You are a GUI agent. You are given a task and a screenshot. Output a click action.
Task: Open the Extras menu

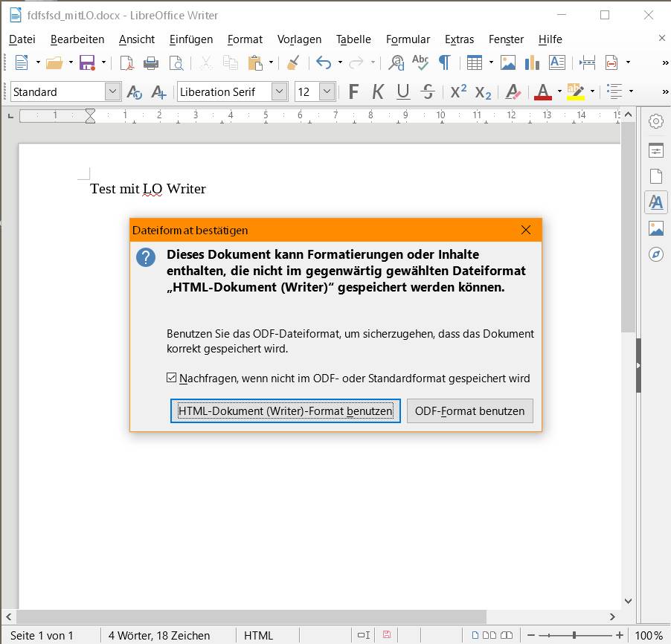pyautogui.click(x=459, y=39)
